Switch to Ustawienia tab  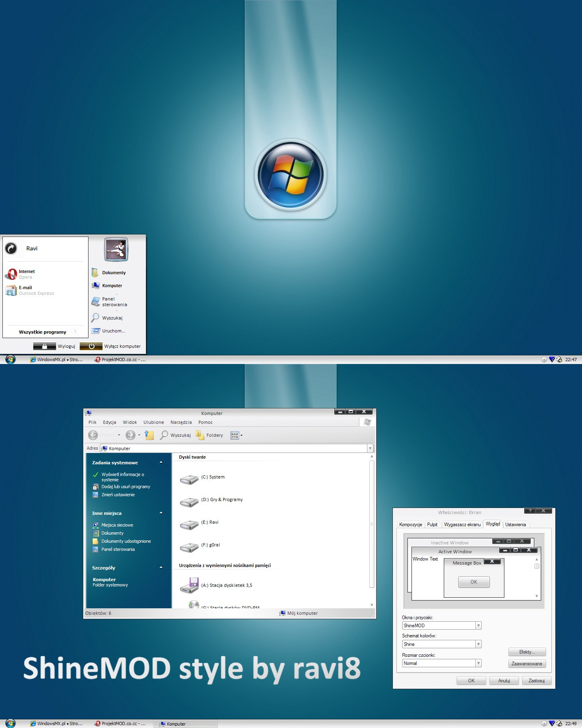515,525
